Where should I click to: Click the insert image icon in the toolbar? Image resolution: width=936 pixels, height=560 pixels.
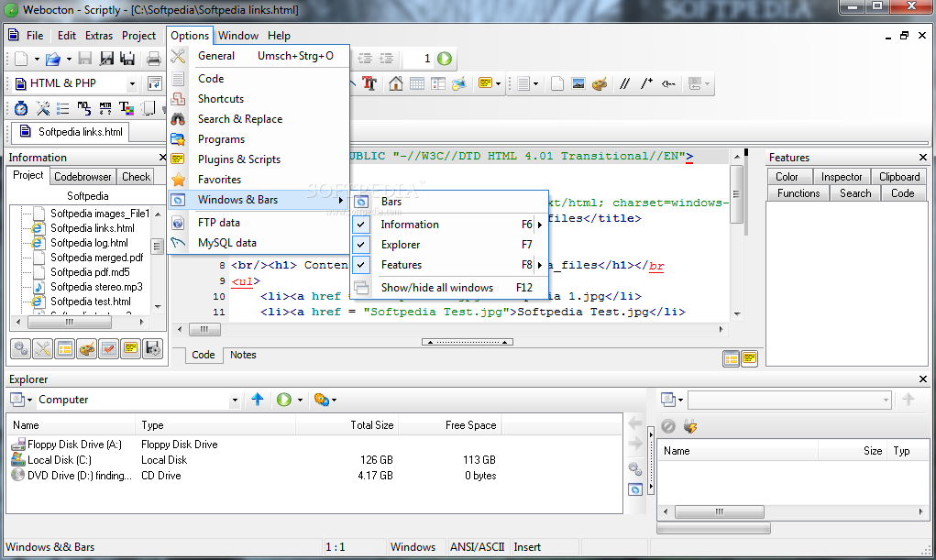click(x=578, y=83)
